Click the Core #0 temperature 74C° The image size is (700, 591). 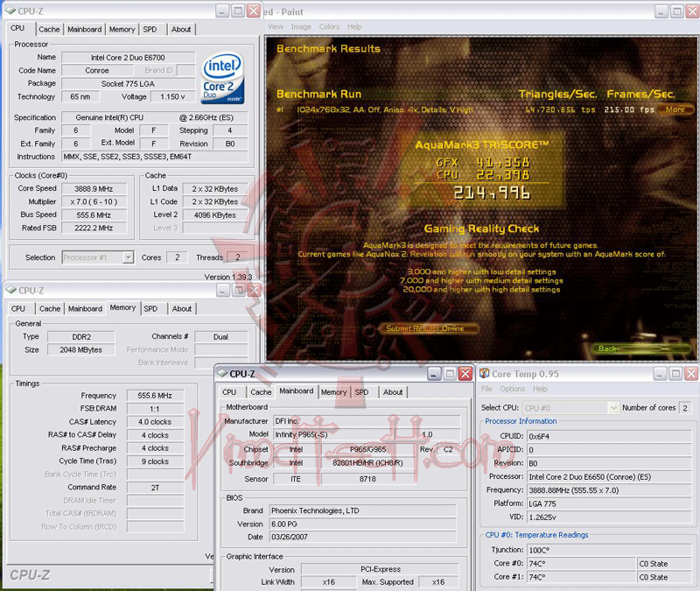[581, 564]
